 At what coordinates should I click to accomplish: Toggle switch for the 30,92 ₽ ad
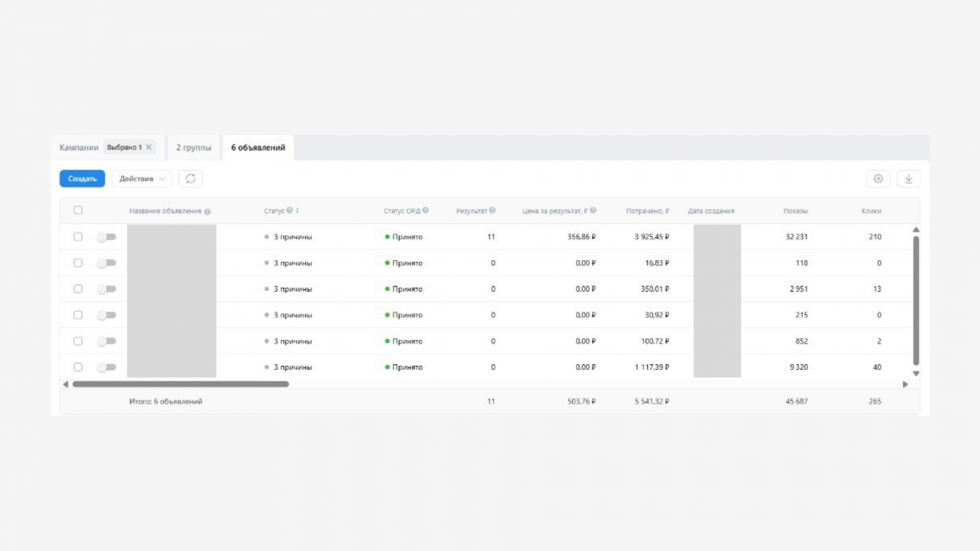tap(107, 315)
